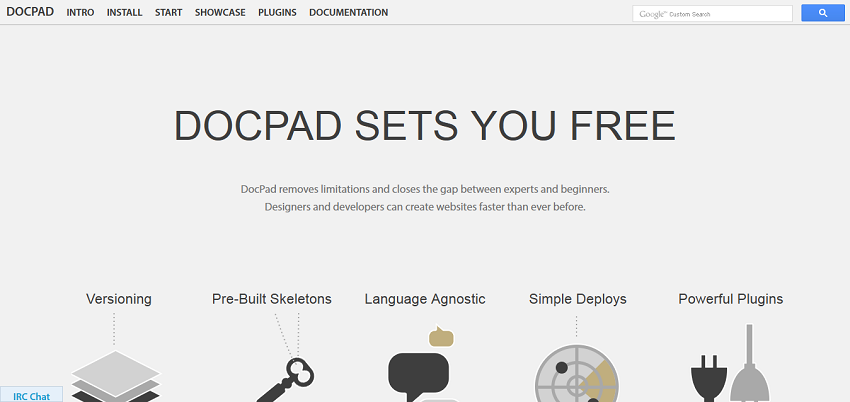850x402 pixels.
Task: Click the blue search magnifier button
Action: point(823,13)
